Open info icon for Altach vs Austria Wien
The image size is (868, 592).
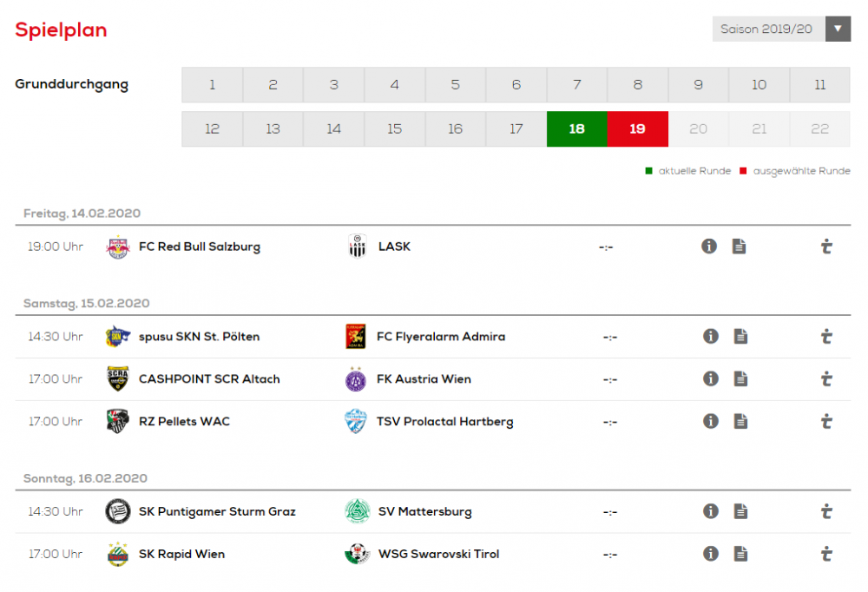710,378
